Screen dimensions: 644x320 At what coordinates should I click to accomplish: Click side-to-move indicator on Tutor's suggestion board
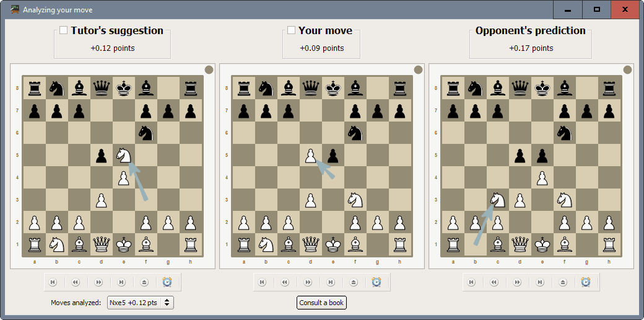coord(209,70)
